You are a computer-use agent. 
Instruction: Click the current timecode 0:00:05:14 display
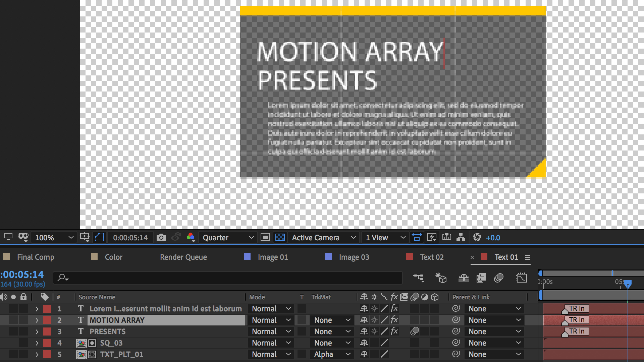[x=130, y=238]
